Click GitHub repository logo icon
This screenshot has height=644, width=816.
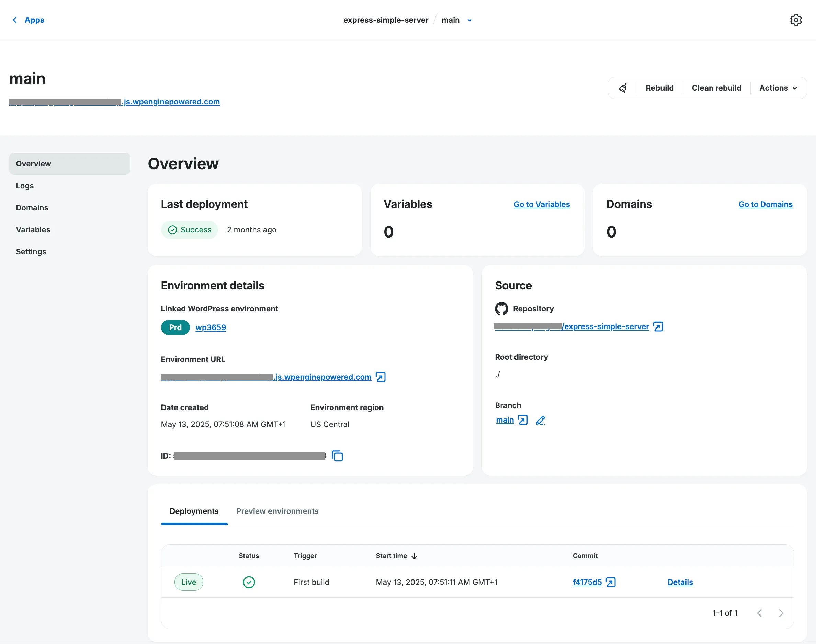[501, 308]
